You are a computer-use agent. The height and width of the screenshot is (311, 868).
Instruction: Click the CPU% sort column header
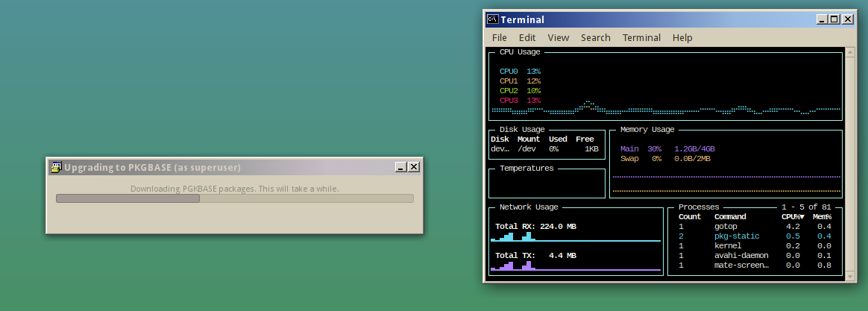point(793,217)
